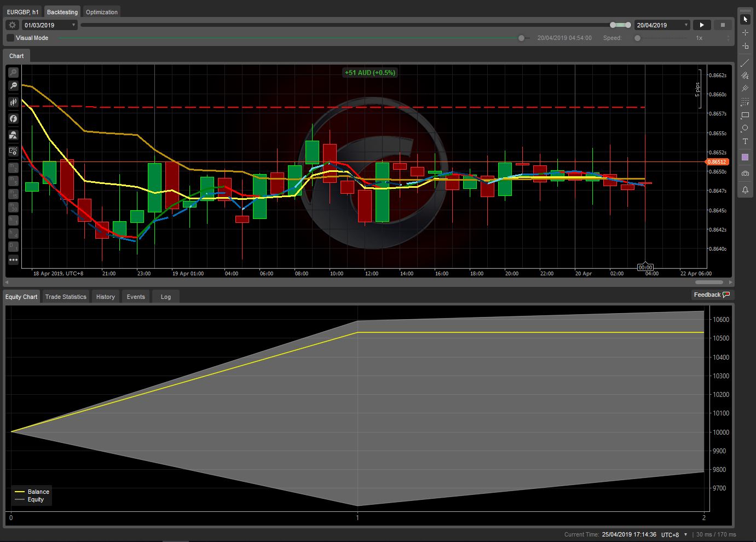The height and width of the screenshot is (542, 756).
Task: Select the text annotation tool
Action: click(745, 141)
